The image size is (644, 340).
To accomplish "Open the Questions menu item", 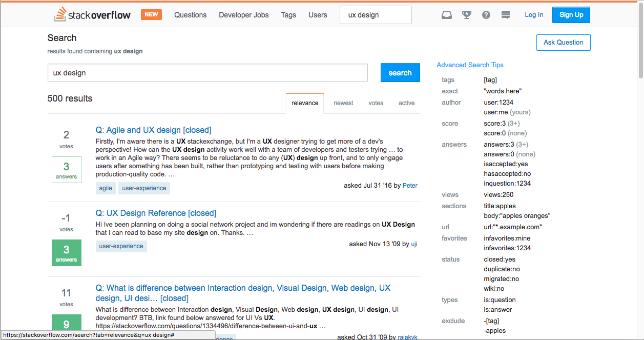I will pyautogui.click(x=190, y=15).
